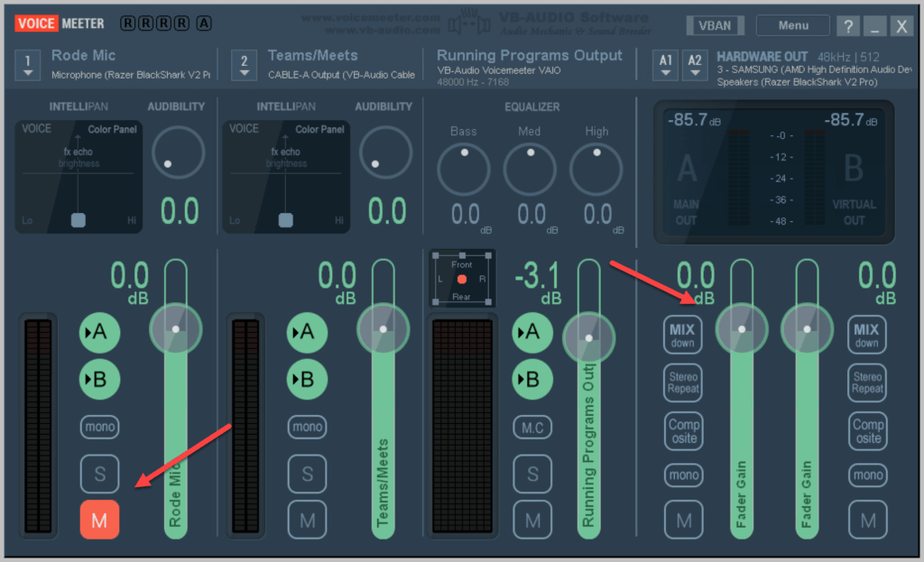
Task: Toggle Composite on main out A
Action: [684, 431]
